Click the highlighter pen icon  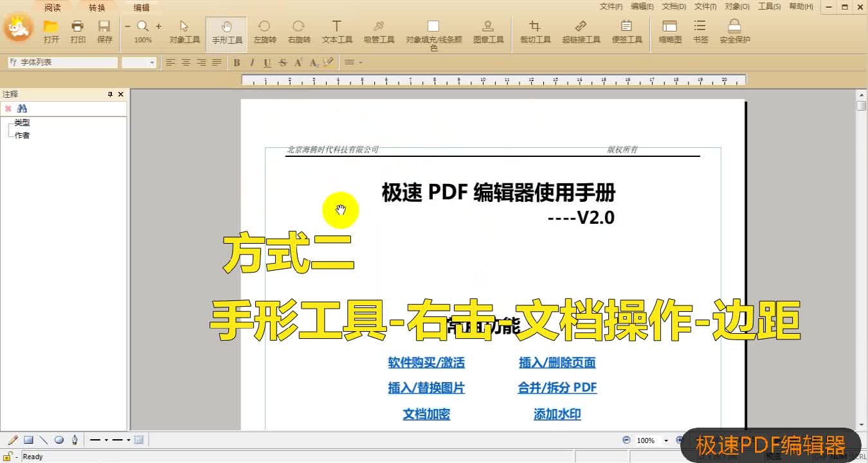(x=329, y=62)
